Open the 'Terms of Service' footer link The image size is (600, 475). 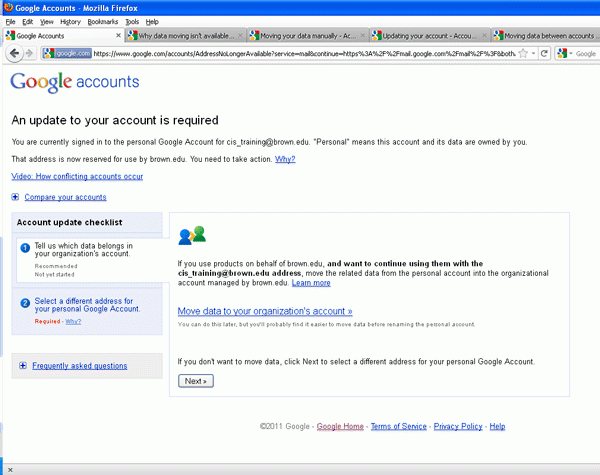399,426
